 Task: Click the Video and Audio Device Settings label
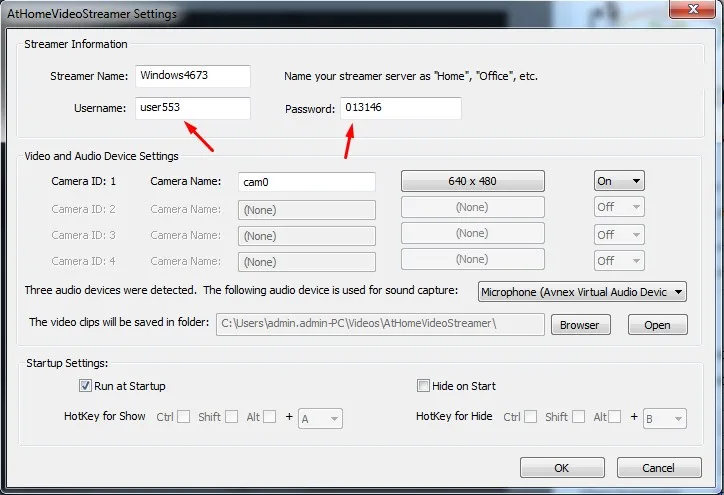pos(101,156)
